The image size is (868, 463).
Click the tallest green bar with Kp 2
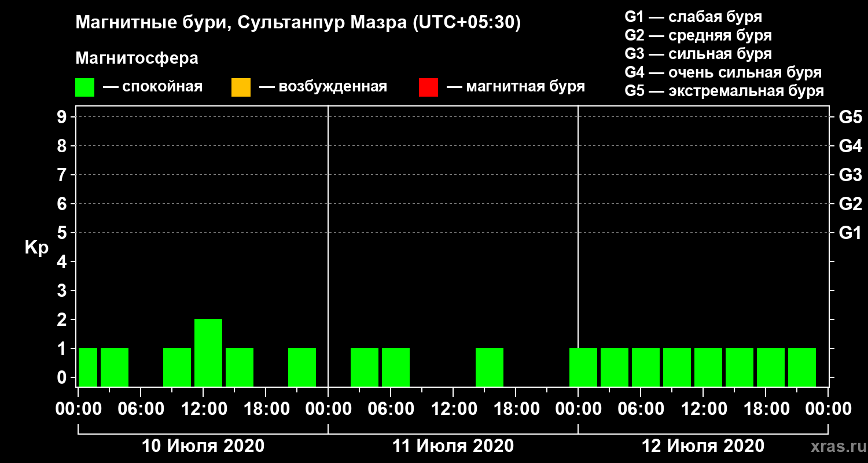point(208,352)
